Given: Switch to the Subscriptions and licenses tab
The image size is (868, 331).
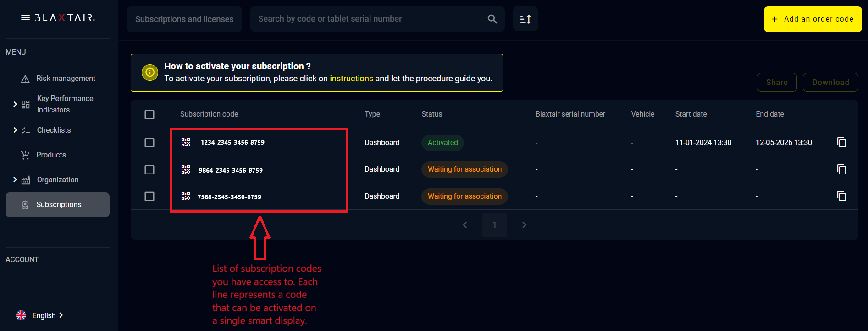Looking at the screenshot, I should coord(184,19).
